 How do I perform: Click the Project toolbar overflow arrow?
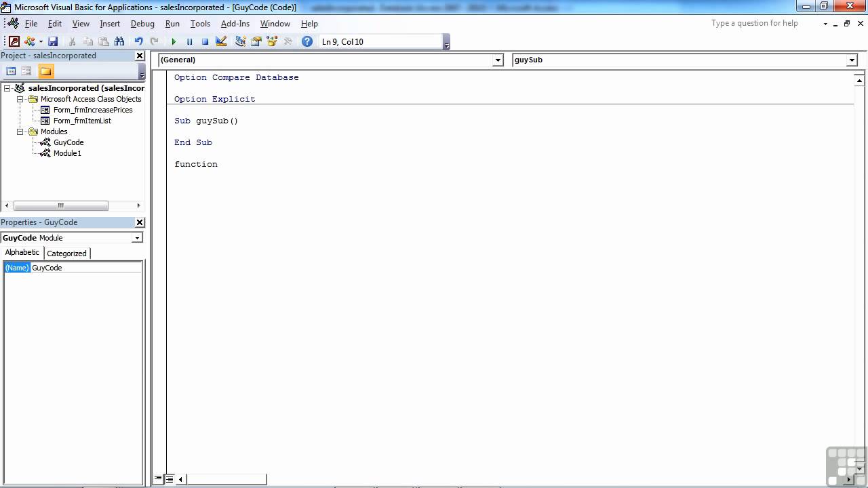[142, 72]
